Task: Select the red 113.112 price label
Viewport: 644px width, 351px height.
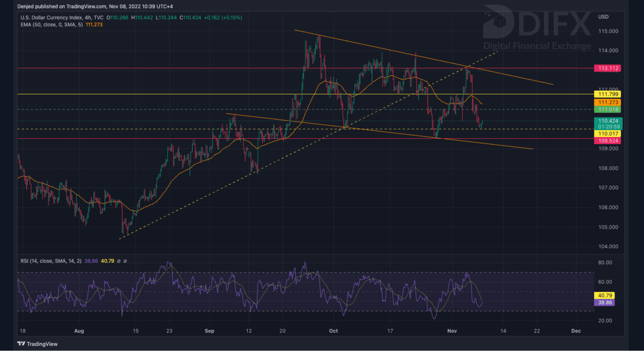Action: 608,68
